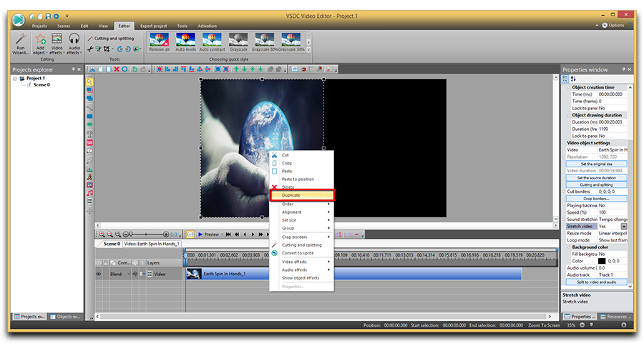Click the scissors Cut icon in editor toolbar
The width and height of the screenshot is (644, 351).
(93, 69)
